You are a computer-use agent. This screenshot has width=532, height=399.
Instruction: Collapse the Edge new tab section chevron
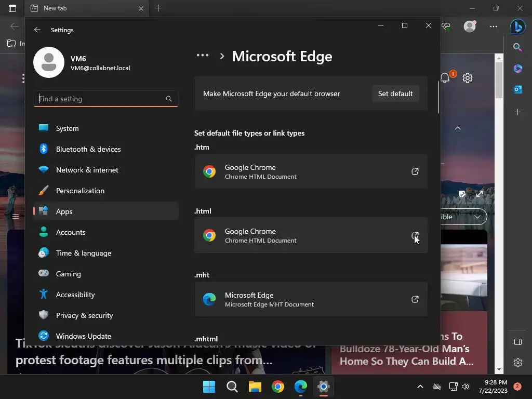(x=458, y=128)
